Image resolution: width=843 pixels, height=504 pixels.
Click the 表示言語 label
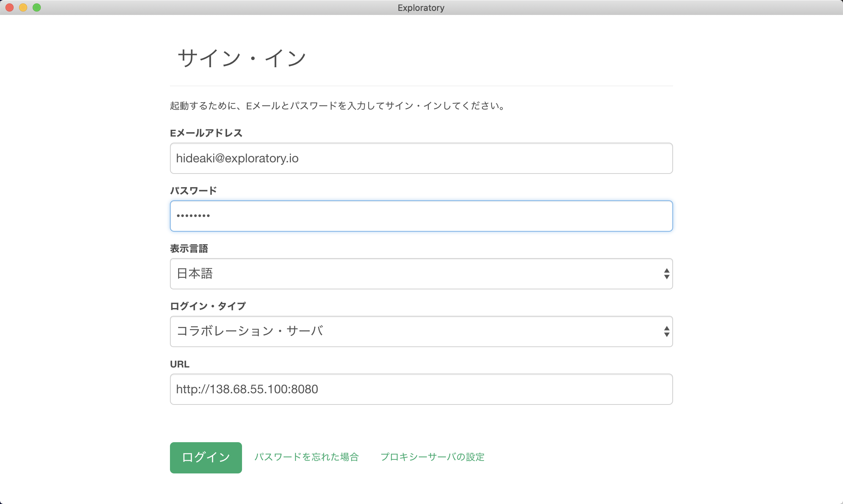coord(189,249)
